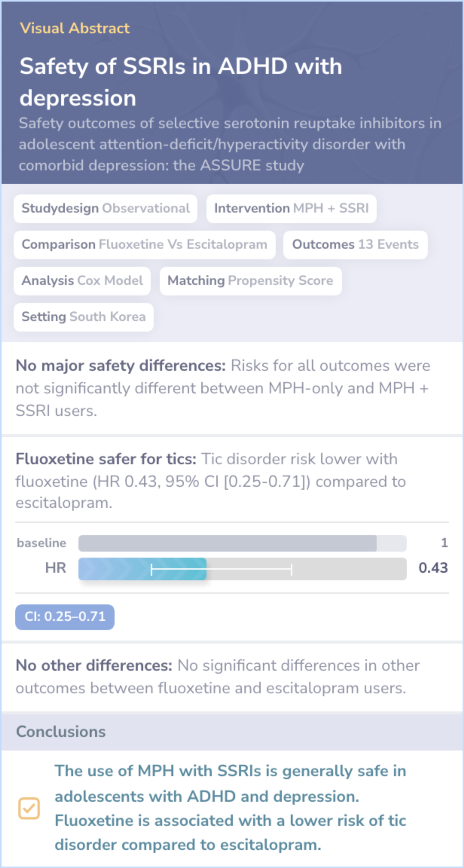Click the orange checkmark icon in Conclusions

[29, 808]
